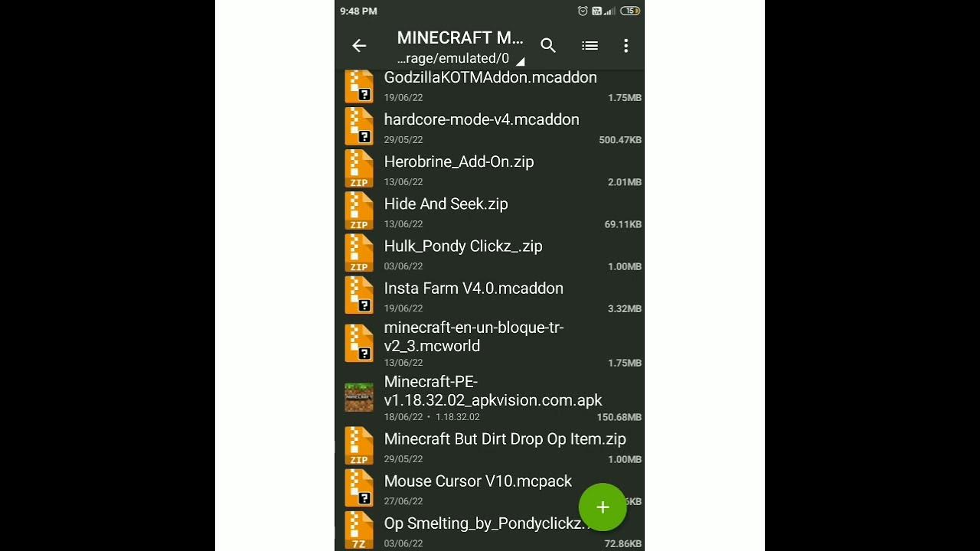This screenshot has height=551, width=980.
Task: Tap the battery indicator in status bar
Action: (630, 11)
